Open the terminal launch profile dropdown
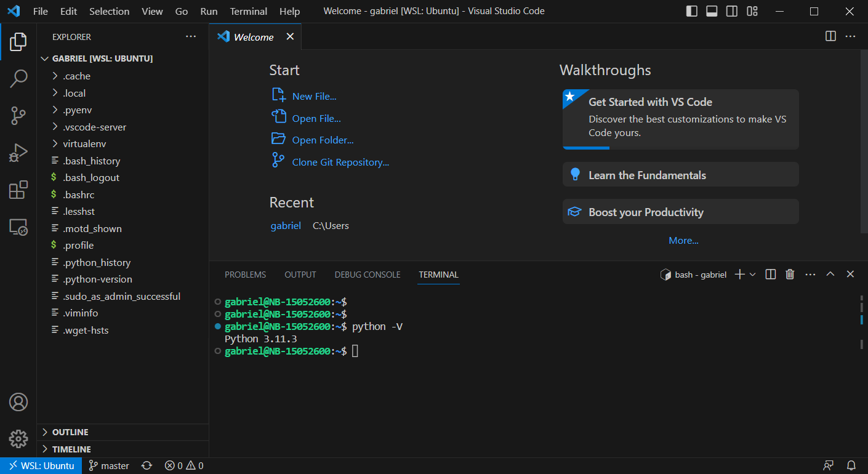Image resolution: width=868 pixels, height=474 pixels. (751, 274)
